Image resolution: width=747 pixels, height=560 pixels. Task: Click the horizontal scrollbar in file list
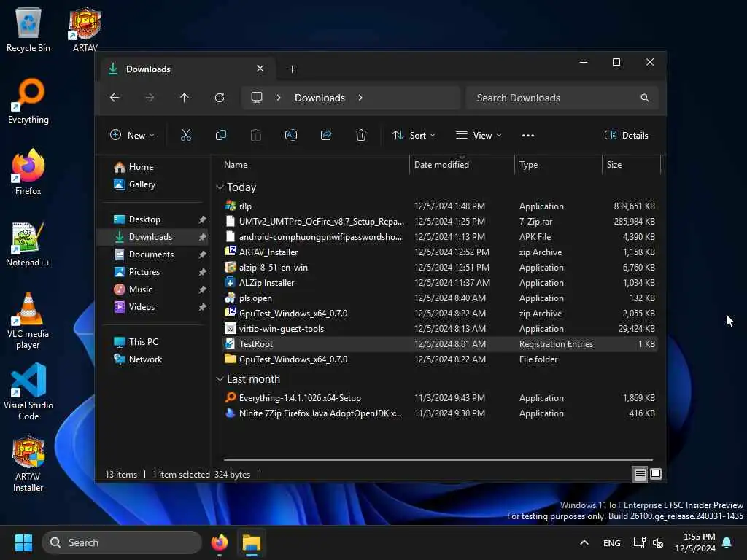[438, 460]
